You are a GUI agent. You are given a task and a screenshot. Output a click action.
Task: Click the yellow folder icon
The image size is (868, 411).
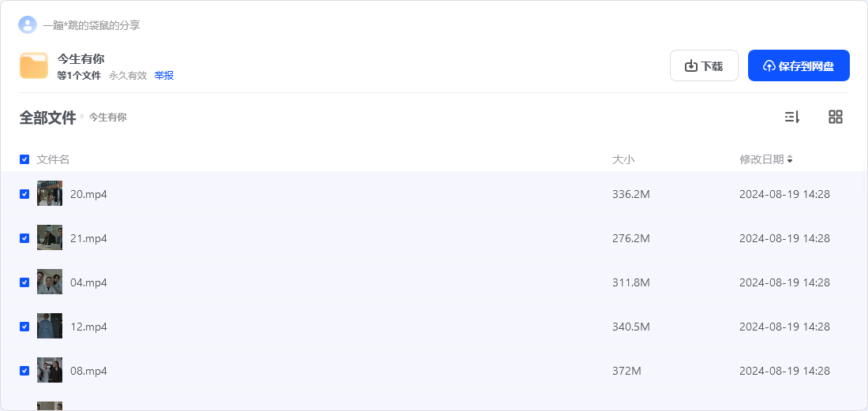pos(34,65)
